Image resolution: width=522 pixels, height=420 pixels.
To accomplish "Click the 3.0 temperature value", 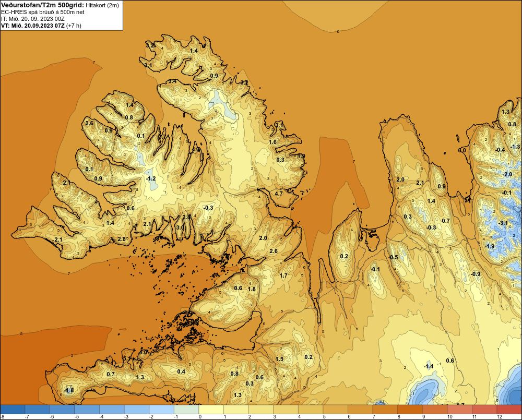I will pos(180,227).
